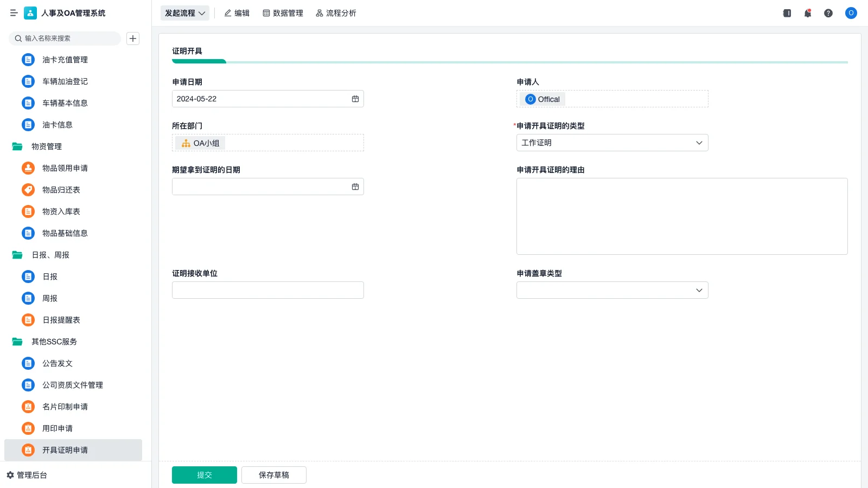The height and width of the screenshot is (488, 868).
Task: Click the 证明接收单位 input field
Action: click(267, 290)
